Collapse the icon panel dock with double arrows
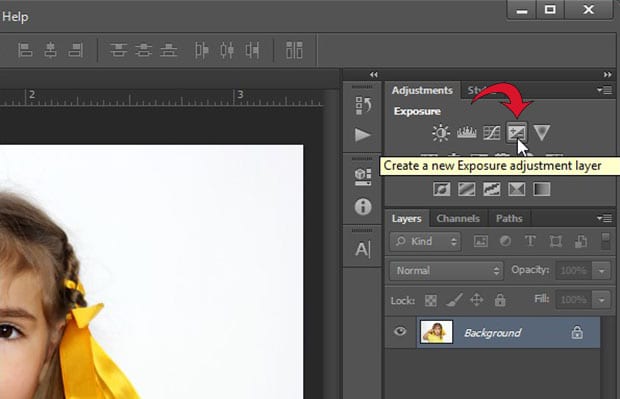Viewport: 620px width, 399px height. click(373, 74)
